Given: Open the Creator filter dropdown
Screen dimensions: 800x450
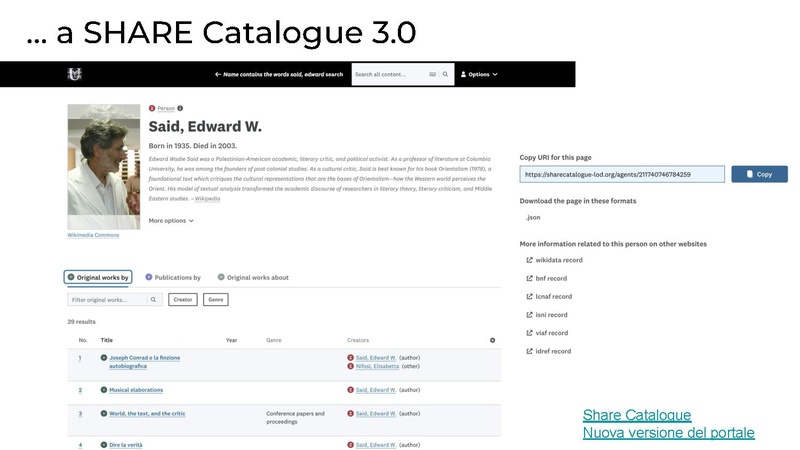Looking at the screenshot, I should click(182, 299).
